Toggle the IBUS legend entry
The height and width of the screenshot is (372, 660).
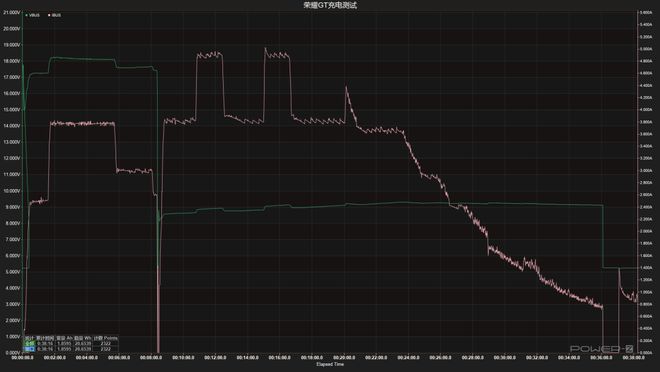55,15
